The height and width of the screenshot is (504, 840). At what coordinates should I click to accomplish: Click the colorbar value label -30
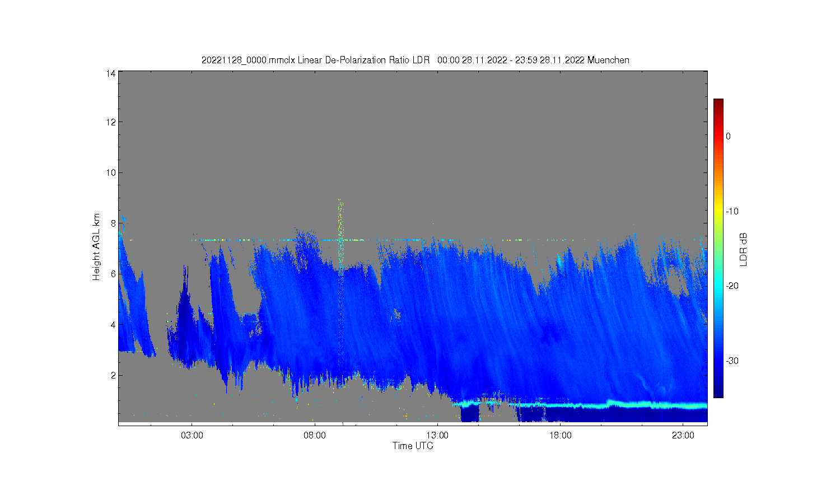(x=732, y=361)
